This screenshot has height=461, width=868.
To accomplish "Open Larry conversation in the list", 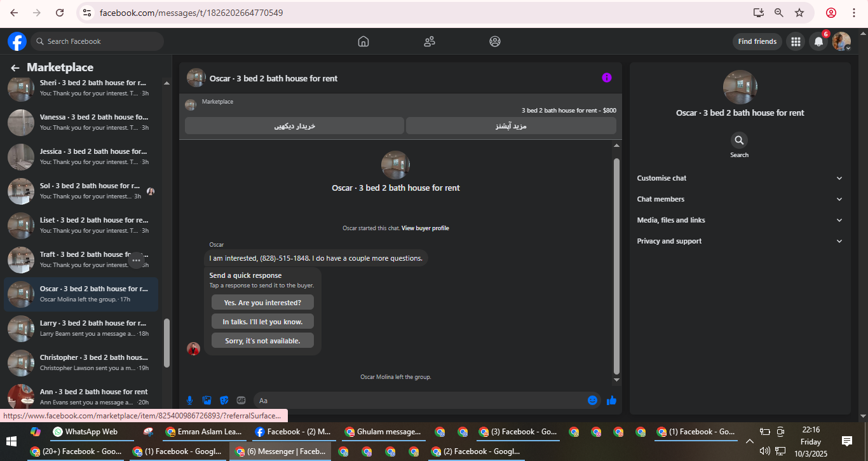I will pos(81,328).
